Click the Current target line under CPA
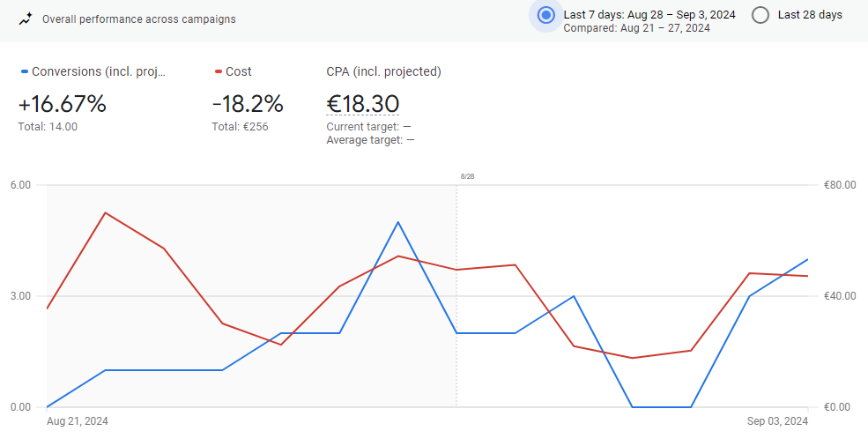 point(368,127)
